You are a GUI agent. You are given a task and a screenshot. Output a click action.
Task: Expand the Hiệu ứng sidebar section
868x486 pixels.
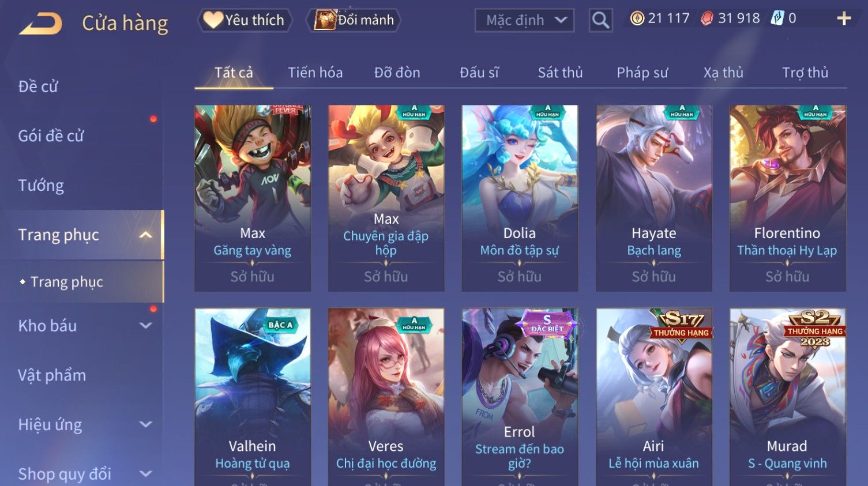coord(146,425)
